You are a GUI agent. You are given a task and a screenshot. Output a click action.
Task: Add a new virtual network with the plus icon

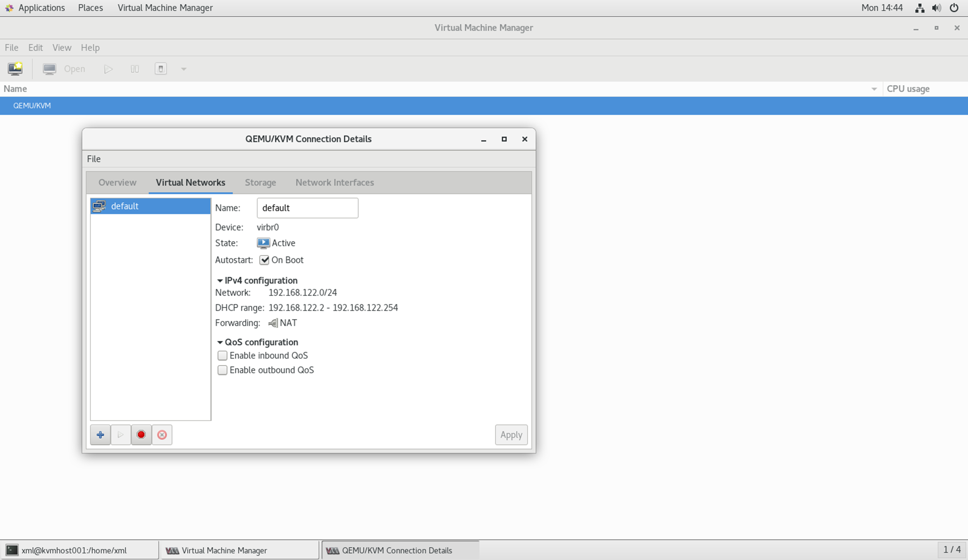click(100, 435)
